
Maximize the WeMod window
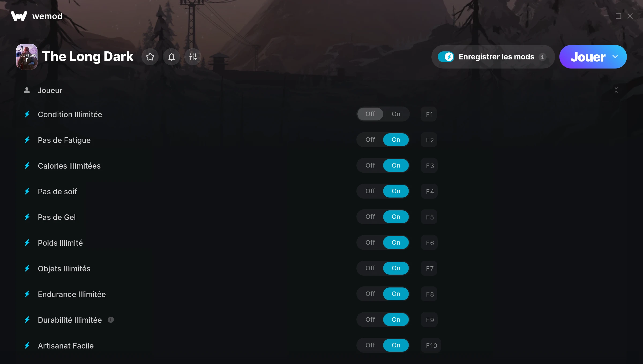pyautogui.click(x=618, y=16)
